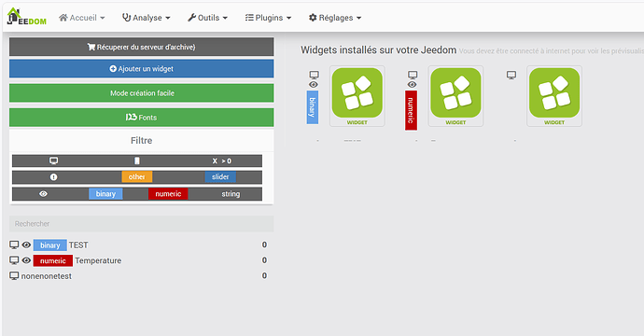Filter by mobile phone icon
This screenshot has height=336, width=644.
(x=137, y=161)
